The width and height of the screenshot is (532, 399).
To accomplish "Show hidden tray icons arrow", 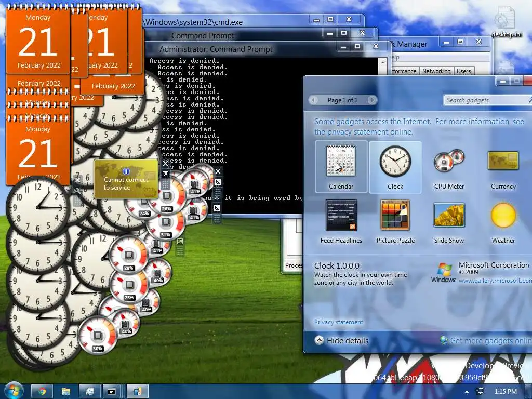I will (467, 392).
